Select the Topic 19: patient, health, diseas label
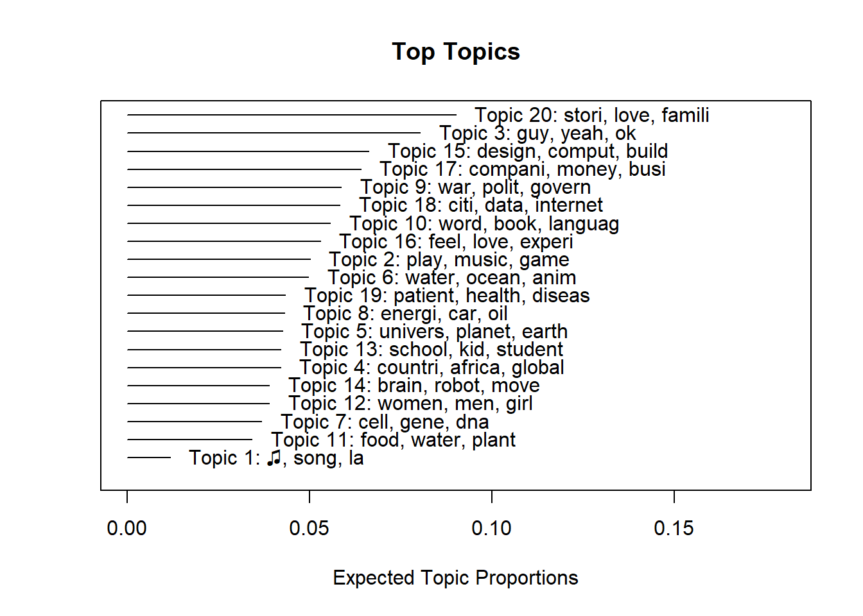The width and height of the screenshot is (863, 616). [447, 296]
